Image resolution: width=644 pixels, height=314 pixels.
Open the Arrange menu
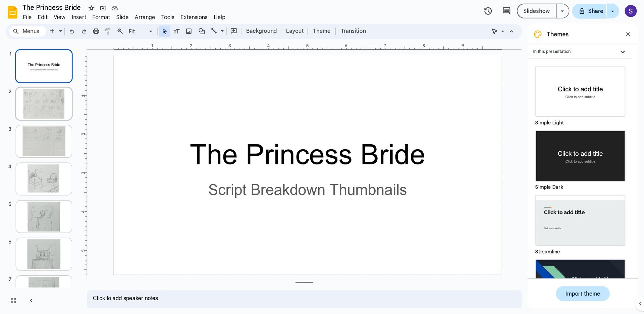[x=145, y=17]
